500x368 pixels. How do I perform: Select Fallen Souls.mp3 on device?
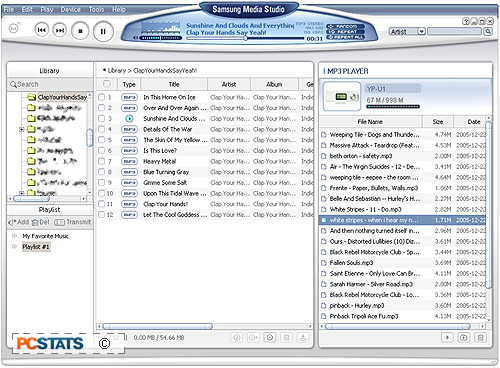tap(403, 263)
